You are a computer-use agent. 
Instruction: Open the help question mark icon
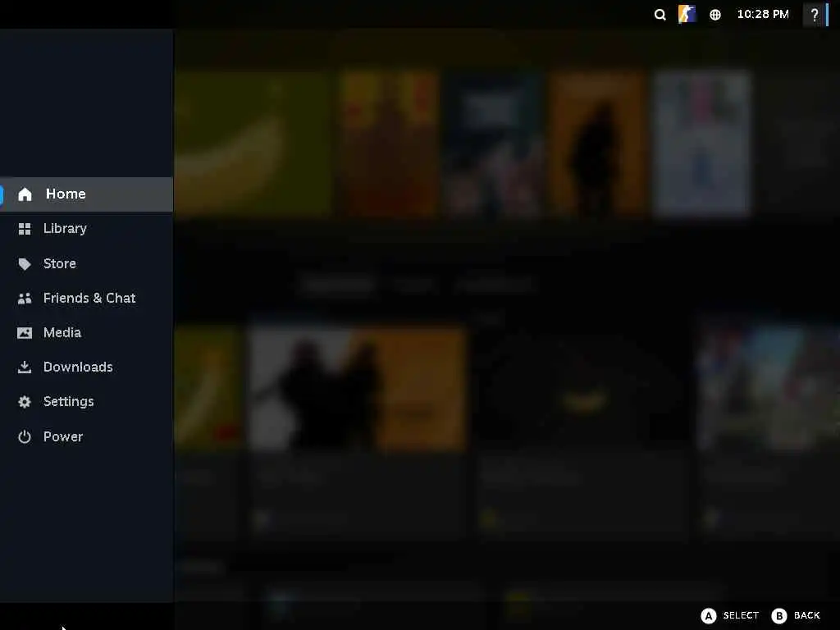coord(815,15)
